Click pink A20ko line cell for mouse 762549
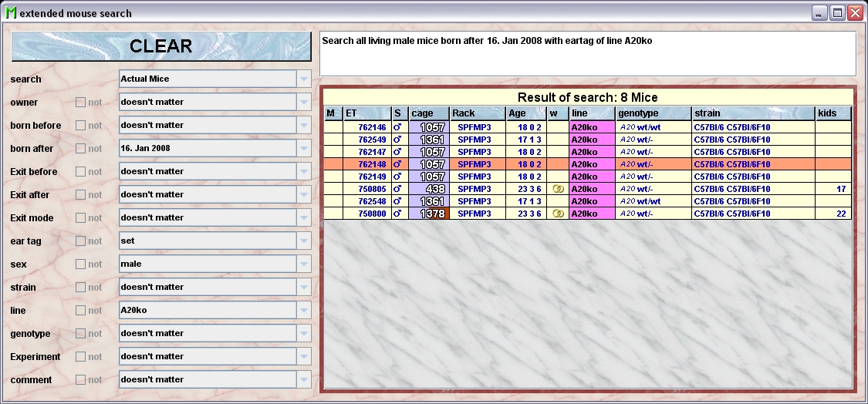 [591, 140]
